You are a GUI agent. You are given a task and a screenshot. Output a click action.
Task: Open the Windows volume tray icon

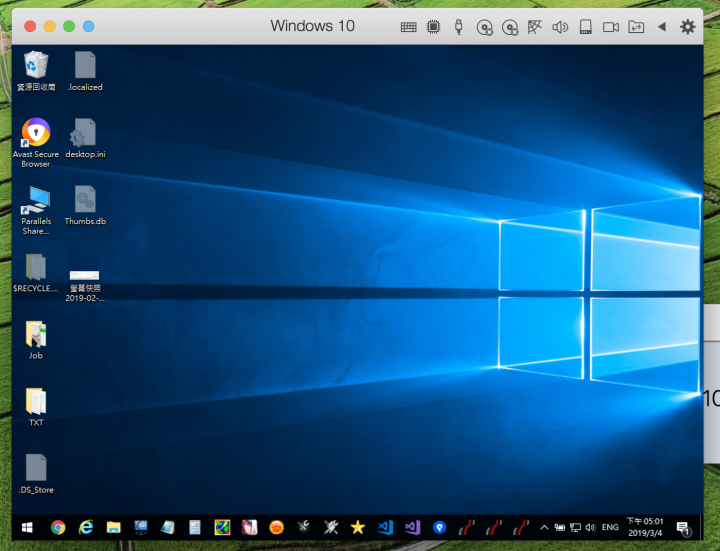[591, 528]
